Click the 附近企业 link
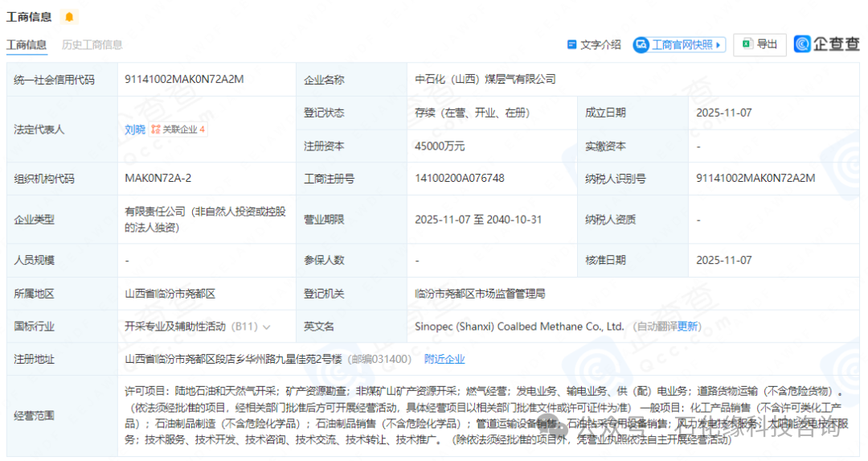The height and width of the screenshot is (461, 868). [444, 359]
